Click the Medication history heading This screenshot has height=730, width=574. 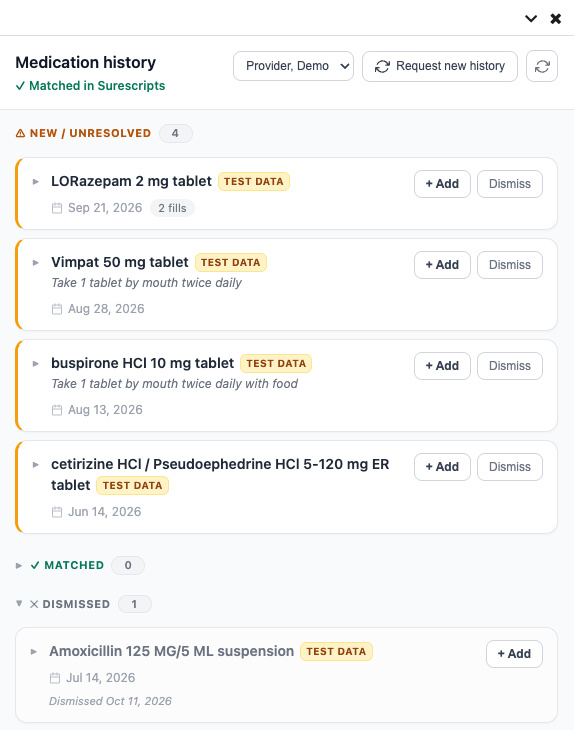coord(86,62)
